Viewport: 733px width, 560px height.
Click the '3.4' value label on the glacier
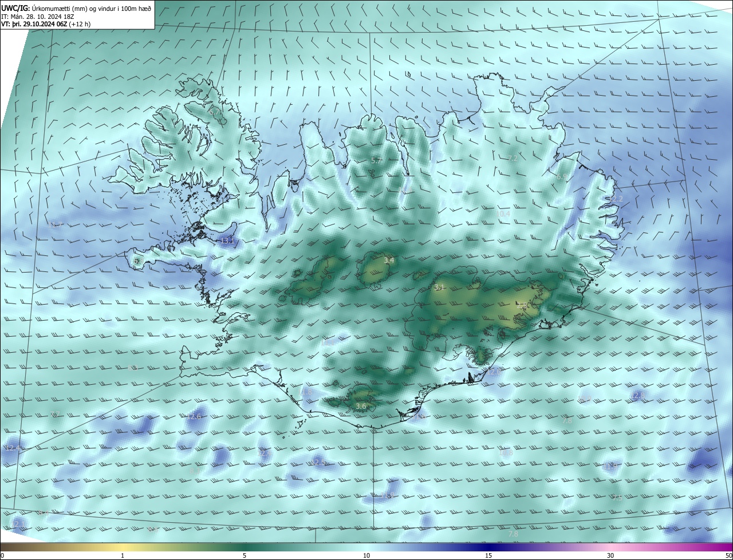[389, 261]
